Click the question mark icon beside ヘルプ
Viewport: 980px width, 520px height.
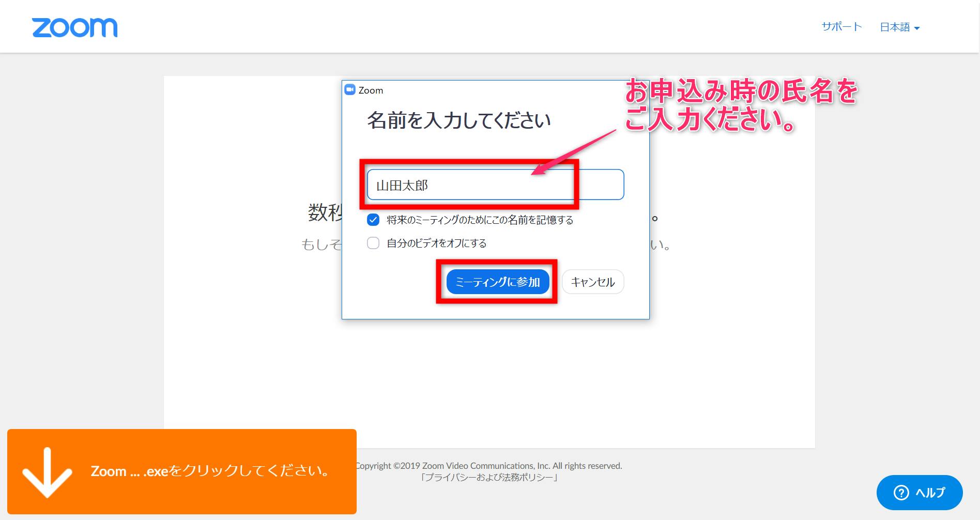(901, 493)
